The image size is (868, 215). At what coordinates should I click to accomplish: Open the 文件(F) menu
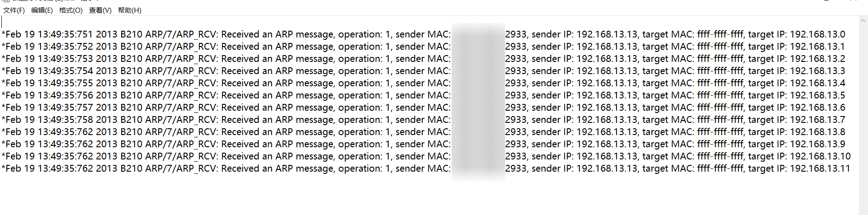14,10
